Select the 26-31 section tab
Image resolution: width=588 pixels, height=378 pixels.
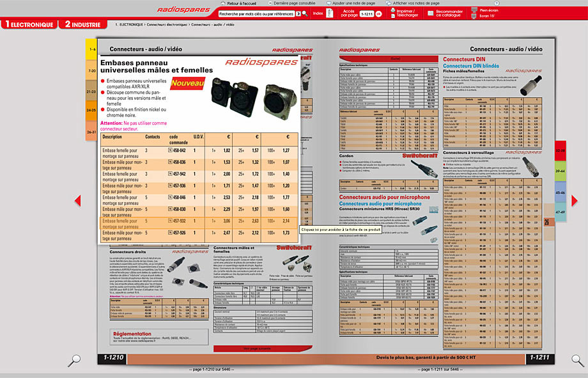(x=91, y=131)
